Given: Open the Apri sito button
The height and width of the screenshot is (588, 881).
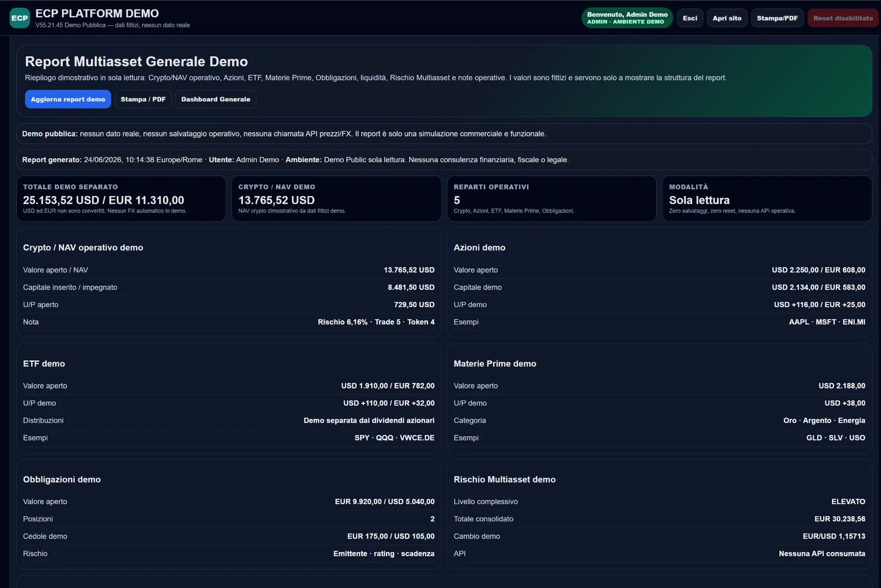Looking at the screenshot, I should coord(727,18).
